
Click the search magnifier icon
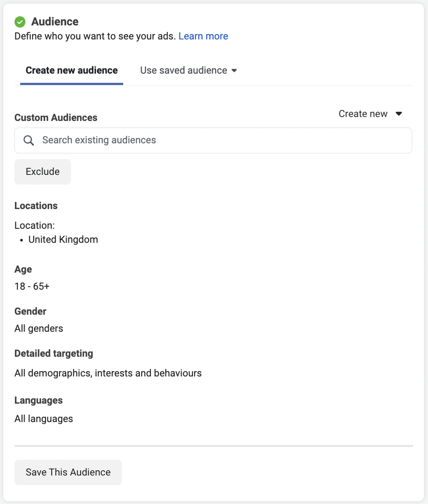point(29,140)
